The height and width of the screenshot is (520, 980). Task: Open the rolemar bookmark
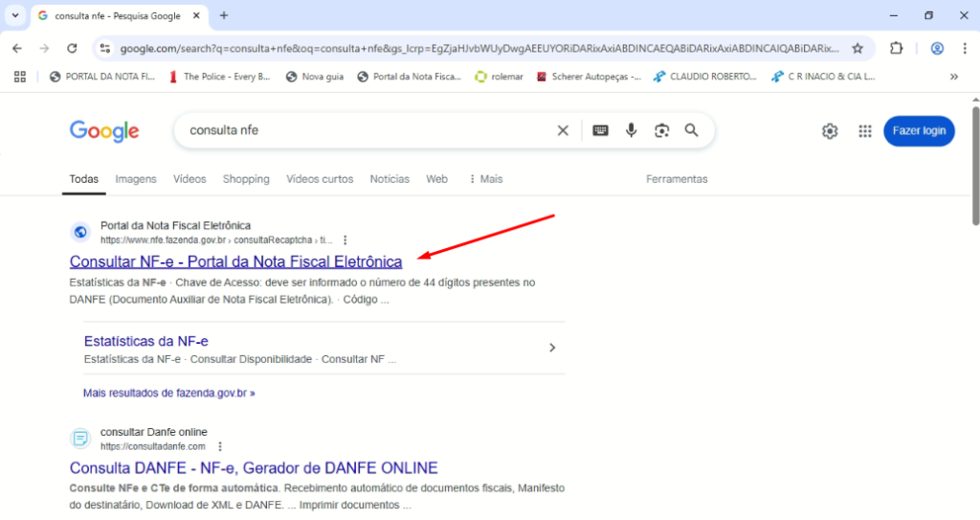pyautogui.click(x=499, y=77)
